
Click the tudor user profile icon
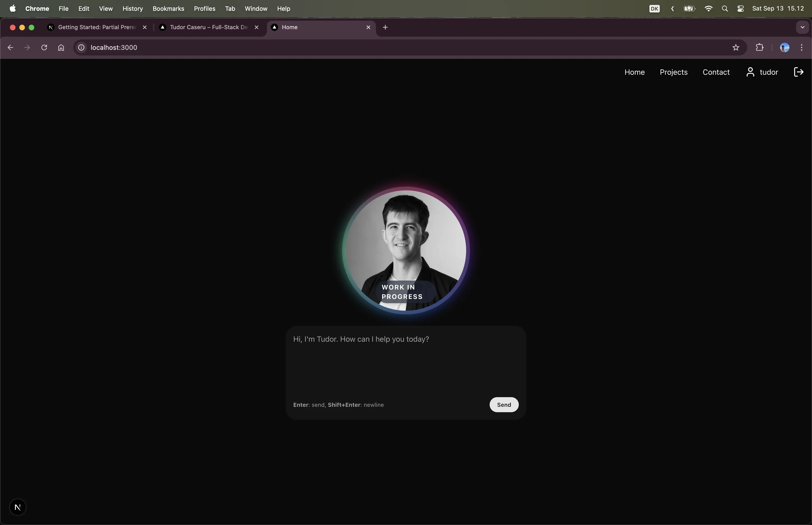click(750, 72)
